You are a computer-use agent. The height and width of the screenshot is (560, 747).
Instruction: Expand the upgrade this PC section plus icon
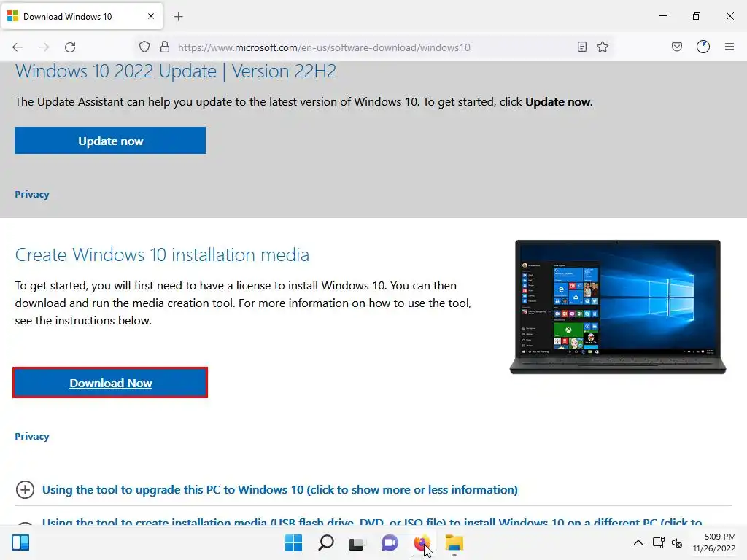26,489
